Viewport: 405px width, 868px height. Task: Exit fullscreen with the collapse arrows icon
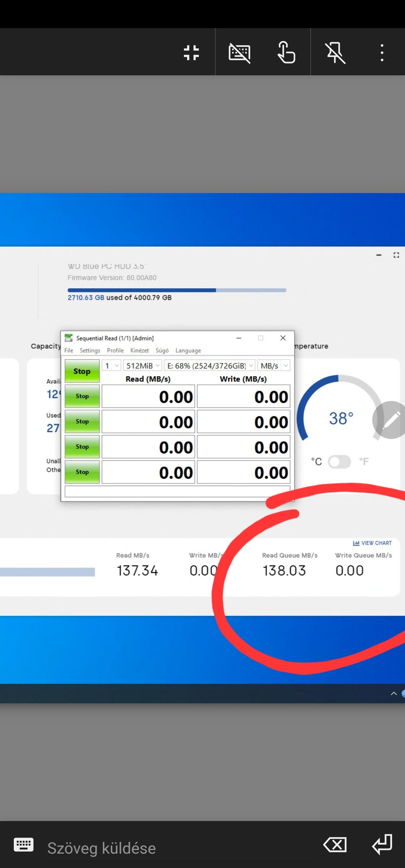(191, 53)
